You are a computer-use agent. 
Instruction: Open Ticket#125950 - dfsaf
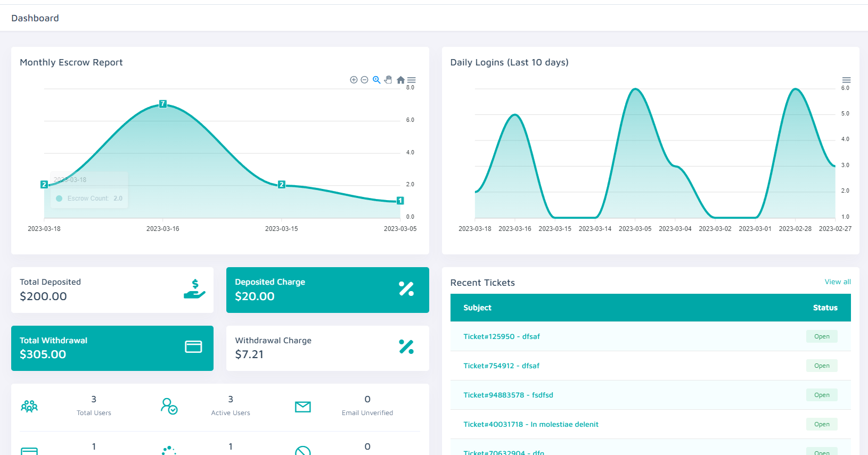(502, 337)
